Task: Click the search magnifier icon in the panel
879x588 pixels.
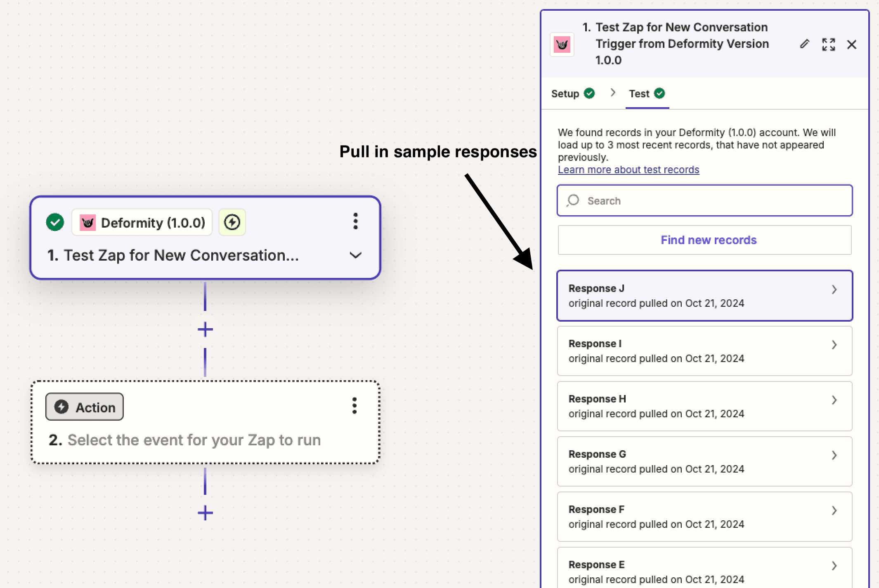Action: [x=573, y=201]
